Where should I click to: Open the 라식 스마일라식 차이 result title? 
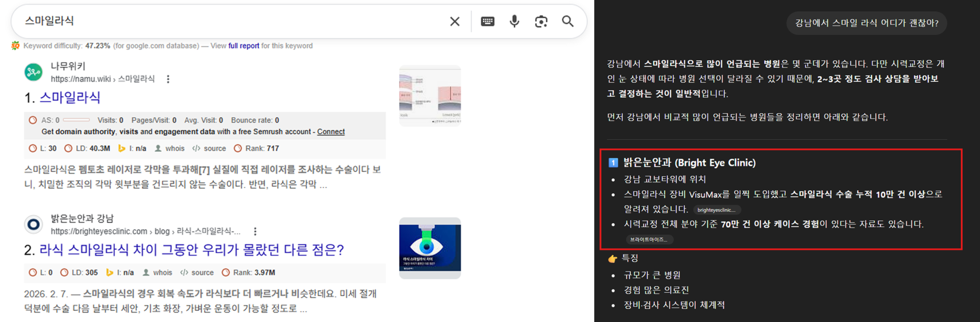click(191, 250)
